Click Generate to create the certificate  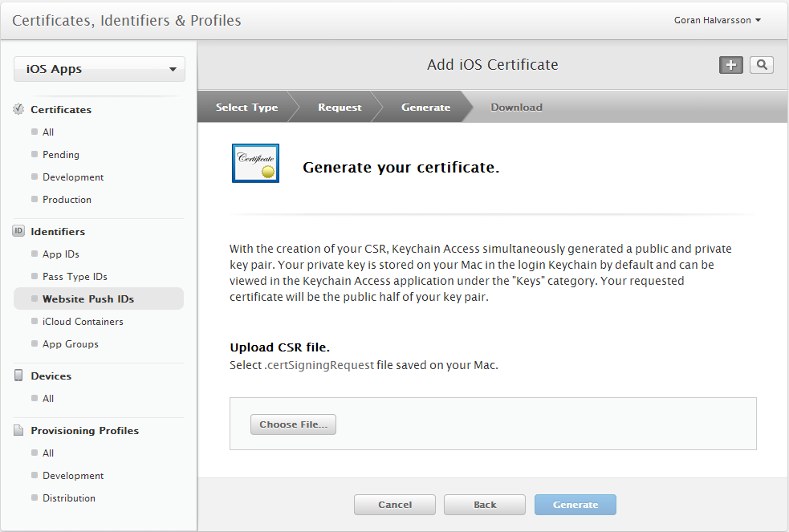coord(575,505)
